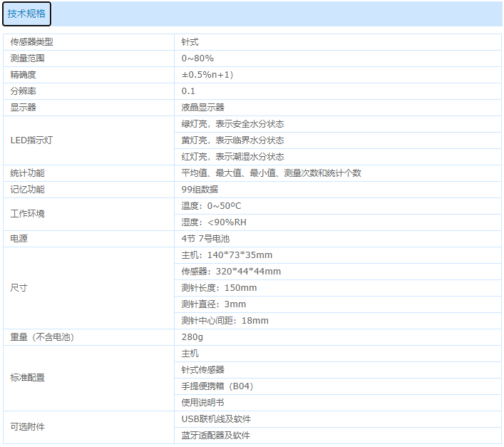This screenshot has height=447, width=504.
Task: Click the red light 潮湿水分状态 text
Action: (x=232, y=157)
